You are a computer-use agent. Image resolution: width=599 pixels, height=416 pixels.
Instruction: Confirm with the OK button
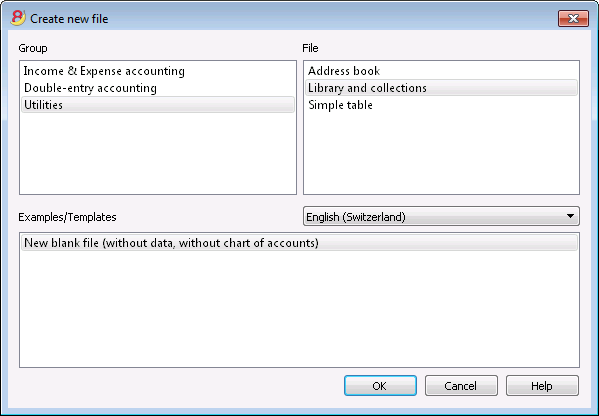(x=380, y=385)
